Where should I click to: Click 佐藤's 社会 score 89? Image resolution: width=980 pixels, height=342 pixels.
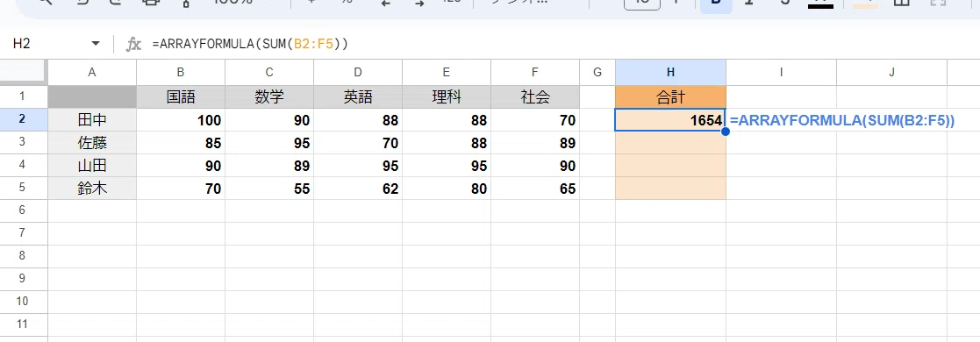coord(535,143)
